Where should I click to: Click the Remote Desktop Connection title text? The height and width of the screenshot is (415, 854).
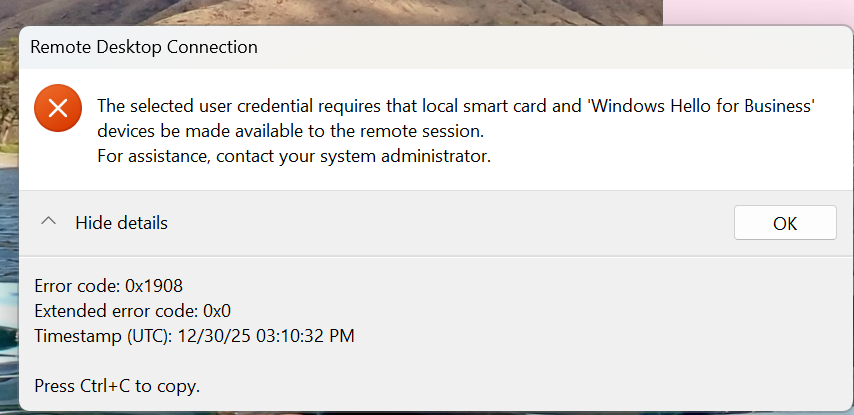[144, 47]
